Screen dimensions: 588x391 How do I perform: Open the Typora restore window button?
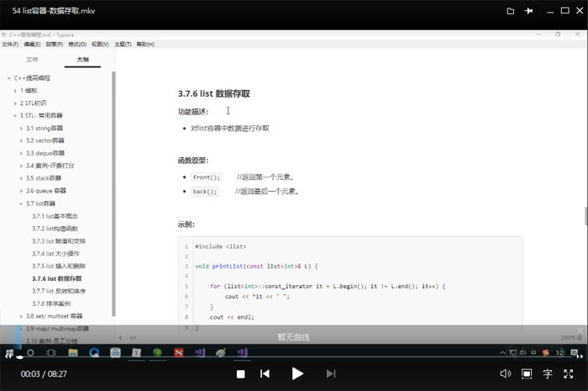pyautogui.click(x=558, y=34)
